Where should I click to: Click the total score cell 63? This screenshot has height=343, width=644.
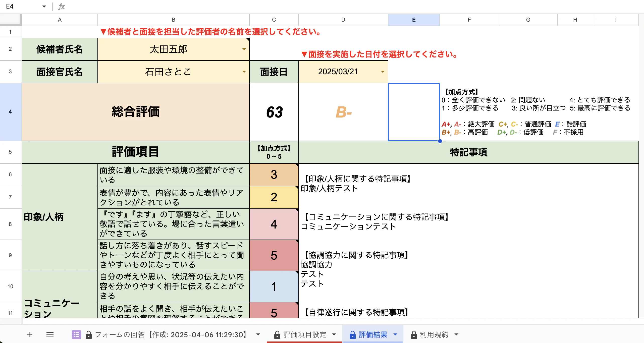(274, 112)
